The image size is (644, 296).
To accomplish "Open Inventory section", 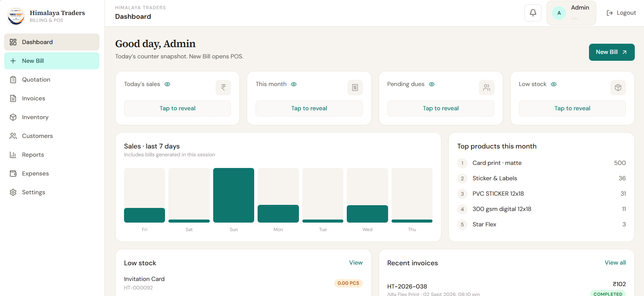I will click(52, 117).
